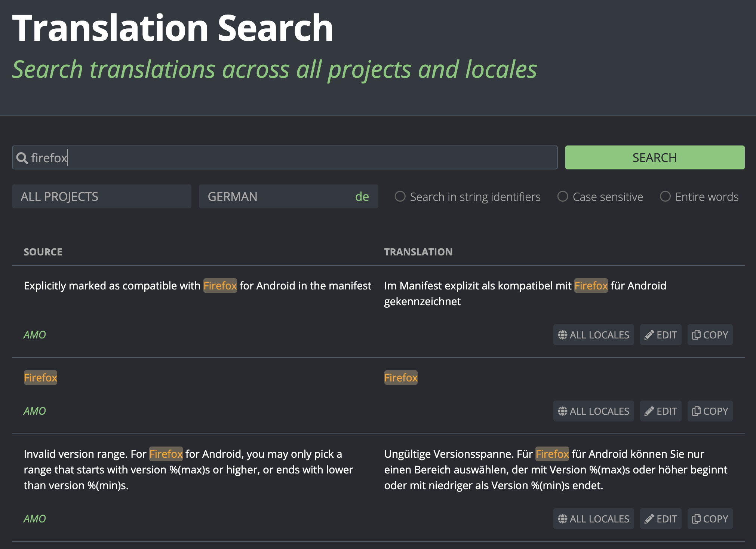
Task: Enable the Entire words option
Action: (x=665, y=197)
